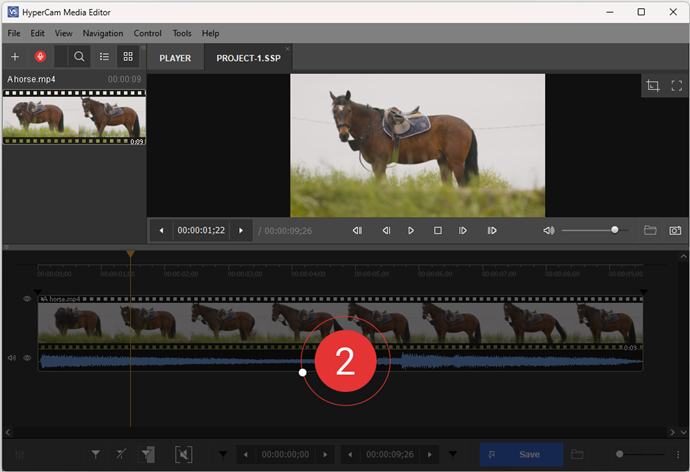Adjust the player volume slider
This screenshot has height=472, width=690.
[595, 230]
